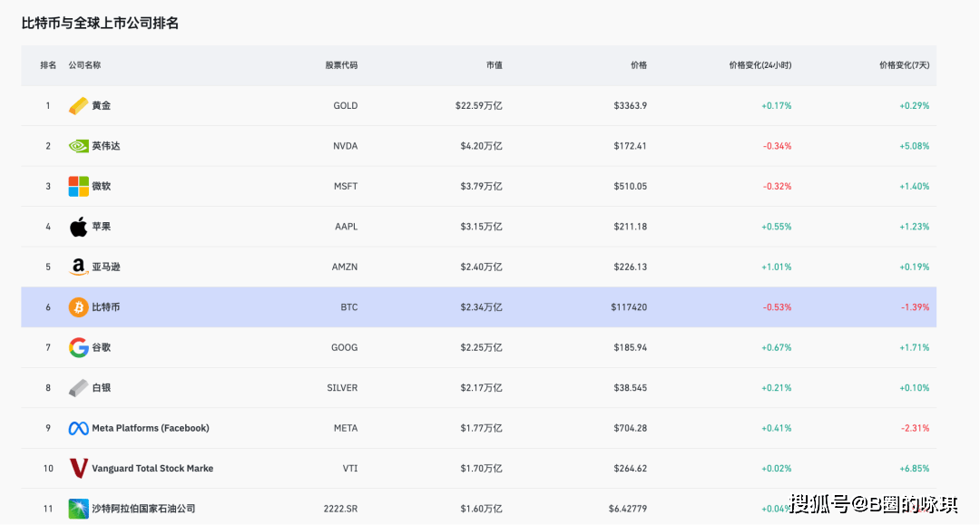Open the 谷歌 company name
Viewport: 980px width, 525px height.
pos(102,347)
